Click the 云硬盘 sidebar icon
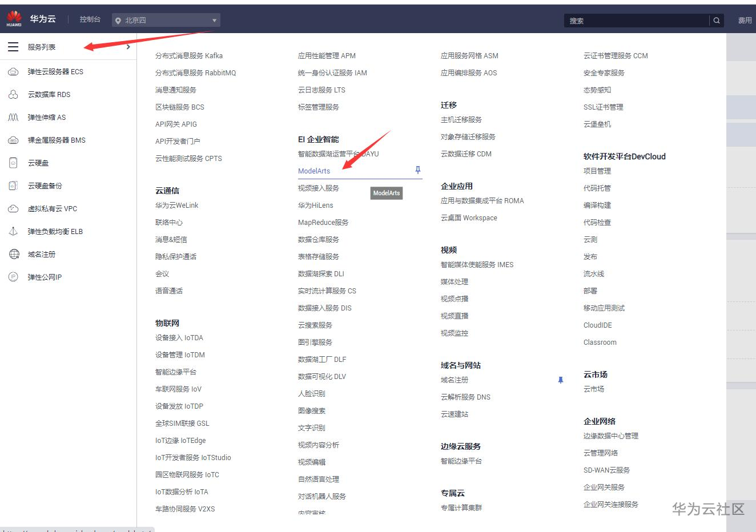This screenshot has width=756, height=532. coord(13,163)
